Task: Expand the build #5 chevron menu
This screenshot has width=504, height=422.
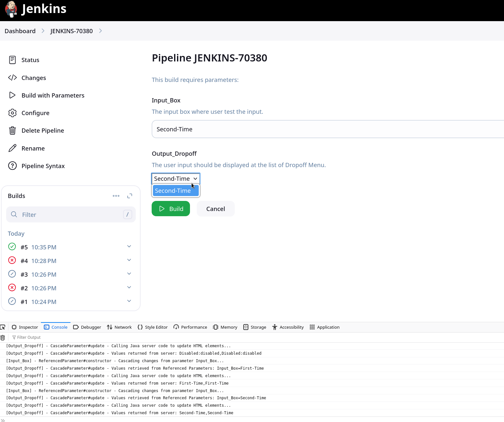Action: (129, 246)
